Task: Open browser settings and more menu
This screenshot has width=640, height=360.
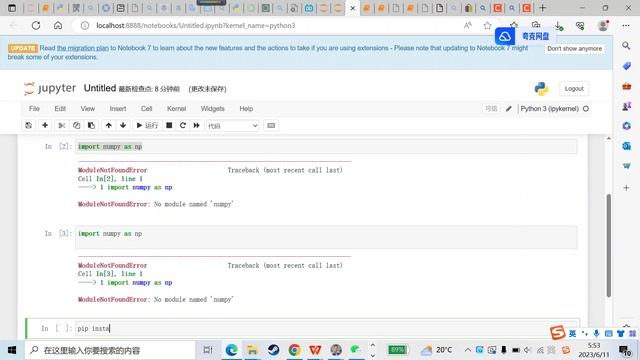Action: tap(626, 25)
